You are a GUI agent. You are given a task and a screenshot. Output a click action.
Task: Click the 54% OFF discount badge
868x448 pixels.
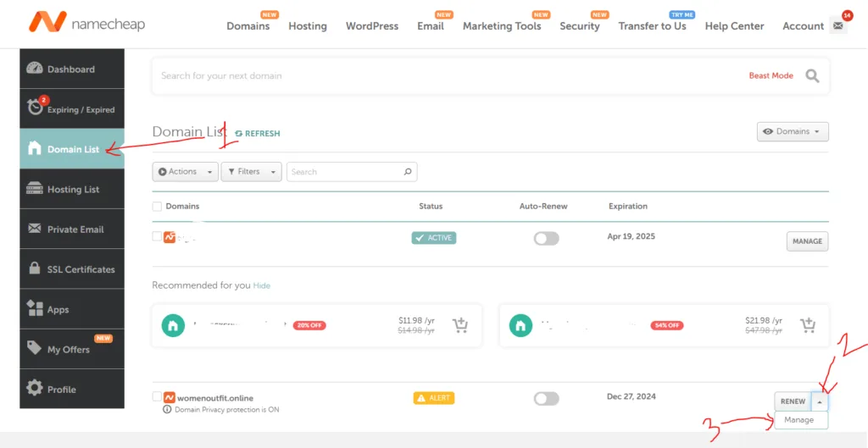click(x=667, y=326)
